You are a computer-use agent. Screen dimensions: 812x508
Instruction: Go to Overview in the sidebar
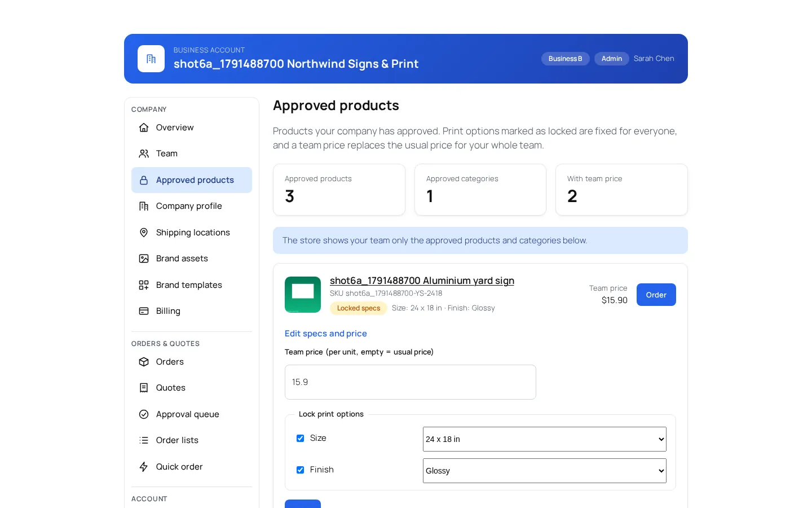tap(192, 128)
